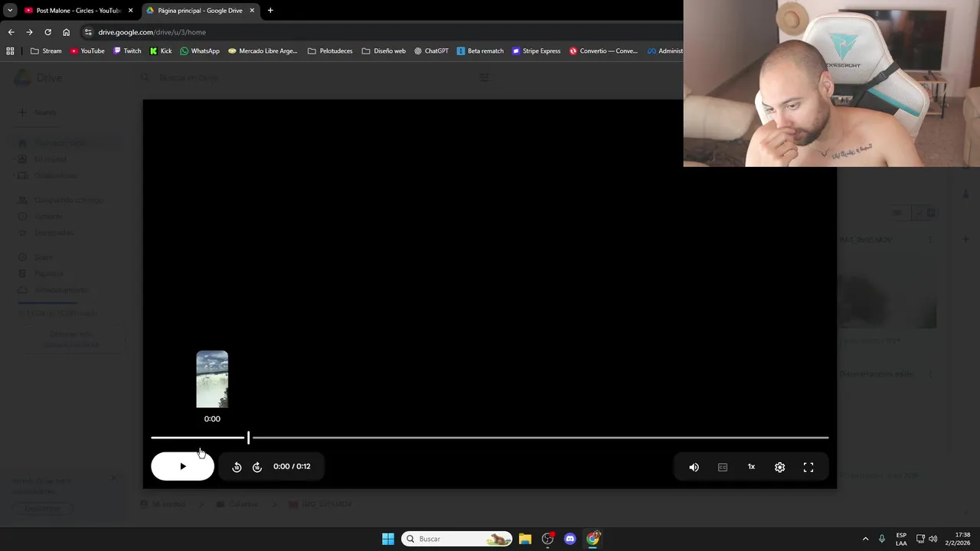
Task: Open the network status tray icon
Action: pyautogui.click(x=920, y=539)
